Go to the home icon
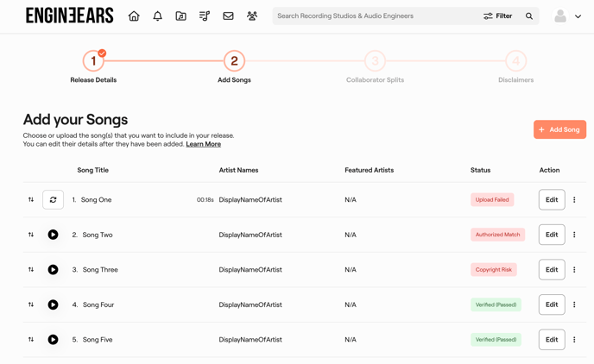 [x=134, y=16]
